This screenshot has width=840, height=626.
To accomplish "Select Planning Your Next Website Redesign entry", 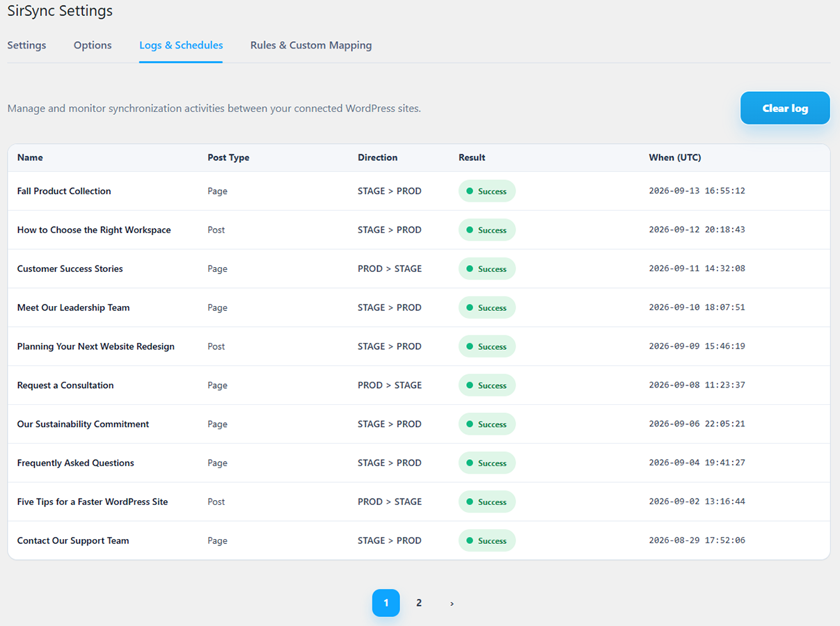I will 96,347.
